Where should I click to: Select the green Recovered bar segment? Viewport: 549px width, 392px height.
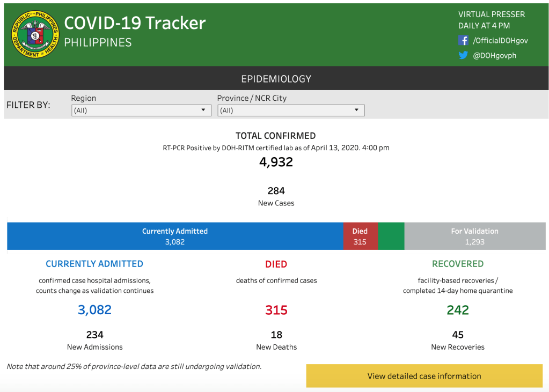(x=391, y=236)
